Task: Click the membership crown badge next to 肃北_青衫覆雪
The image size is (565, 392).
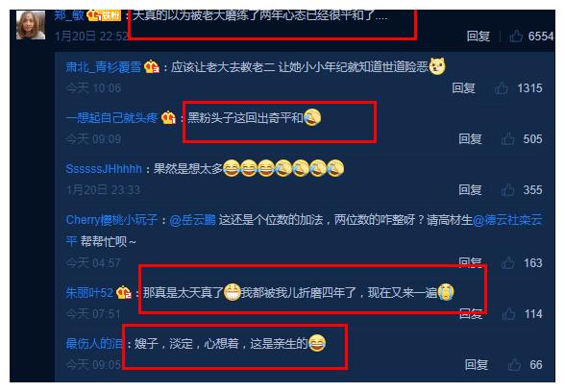Action: (152, 66)
